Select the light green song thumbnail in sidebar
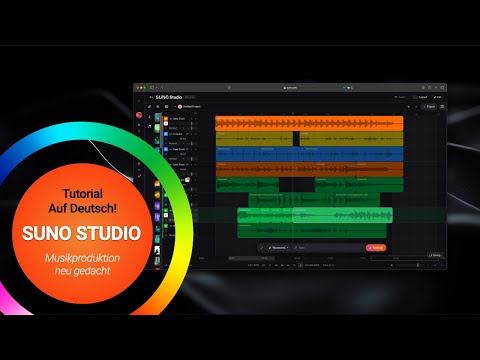Screen dimensions: 480x360 click(x=157, y=129)
